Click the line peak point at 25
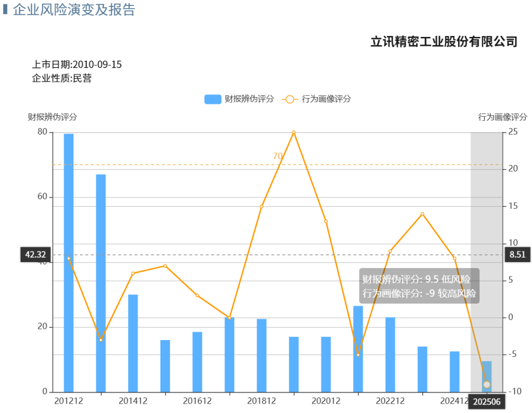The width and height of the screenshot is (532, 413). pyautogui.click(x=294, y=133)
